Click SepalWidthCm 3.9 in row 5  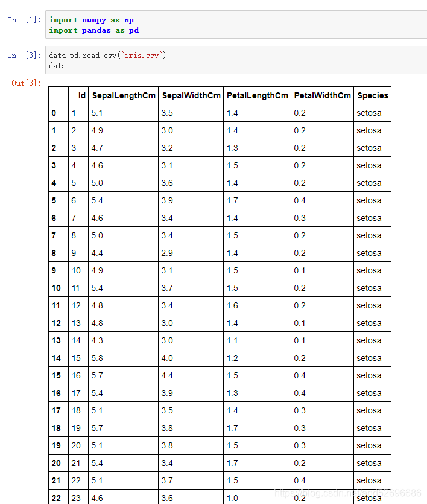[167, 200]
